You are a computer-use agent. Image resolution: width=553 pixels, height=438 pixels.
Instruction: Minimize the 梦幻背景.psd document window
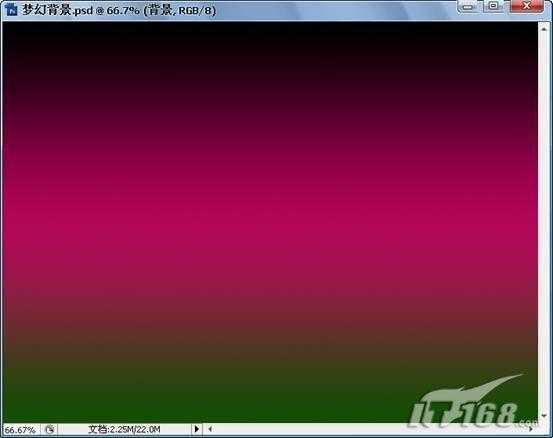468,7
